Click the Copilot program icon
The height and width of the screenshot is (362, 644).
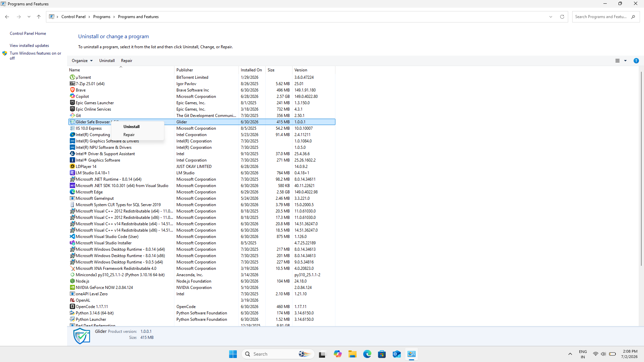pos(72,97)
